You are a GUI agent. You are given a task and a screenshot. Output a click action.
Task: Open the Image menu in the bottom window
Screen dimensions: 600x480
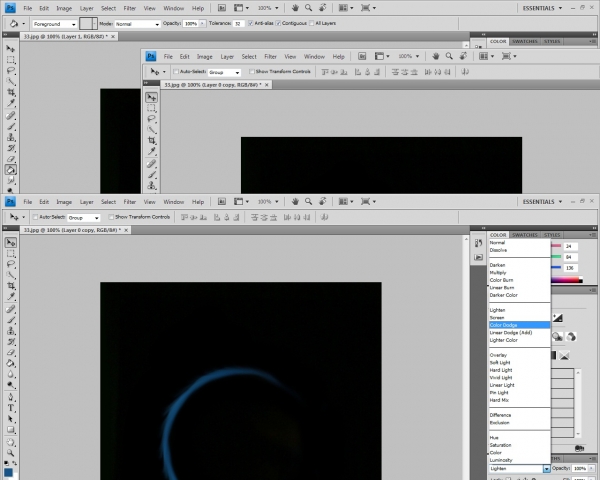pyautogui.click(x=64, y=202)
